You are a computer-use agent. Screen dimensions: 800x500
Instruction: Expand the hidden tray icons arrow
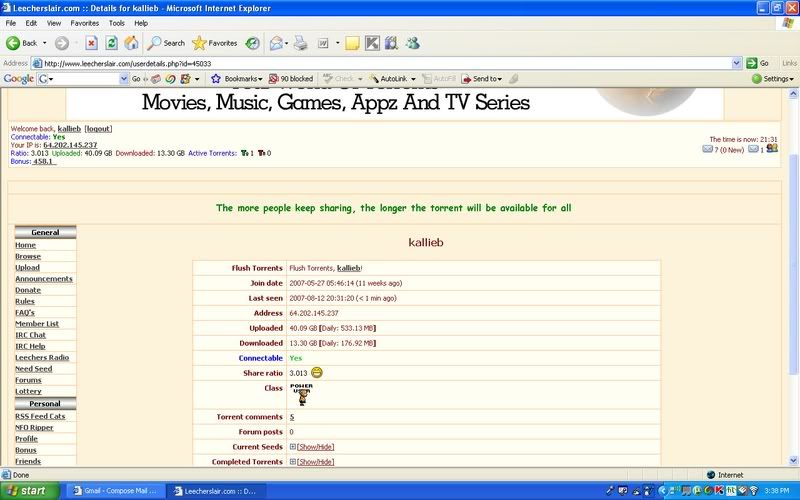click(663, 491)
